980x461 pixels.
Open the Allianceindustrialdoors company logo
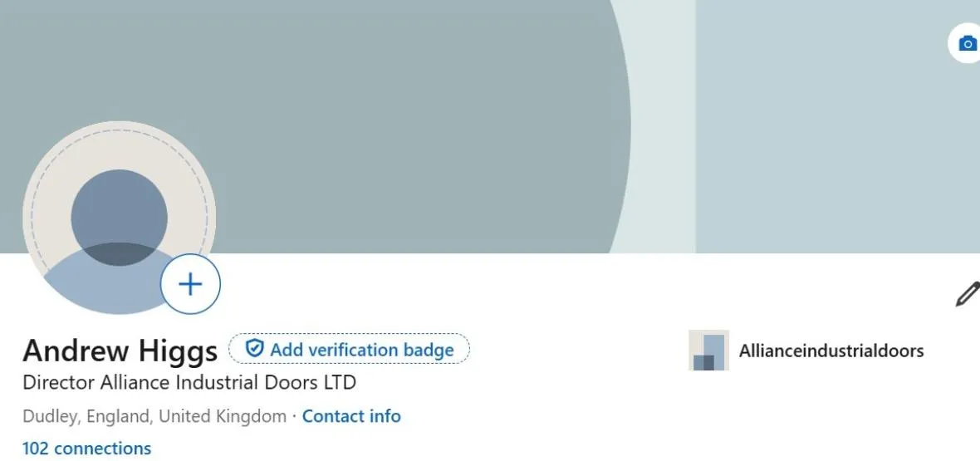click(x=708, y=351)
